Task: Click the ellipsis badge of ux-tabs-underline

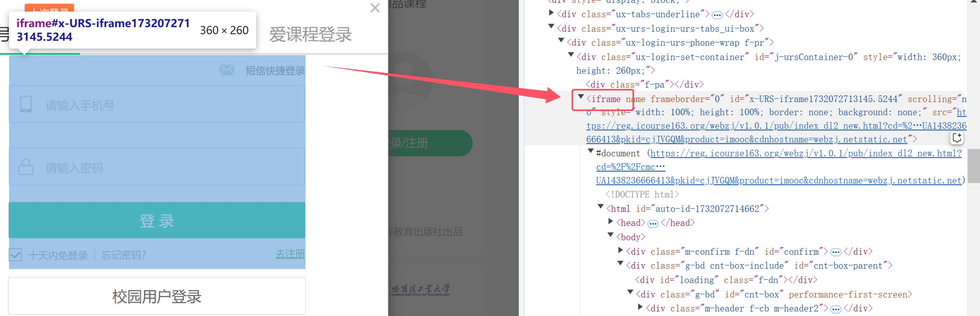Action: click(x=717, y=15)
